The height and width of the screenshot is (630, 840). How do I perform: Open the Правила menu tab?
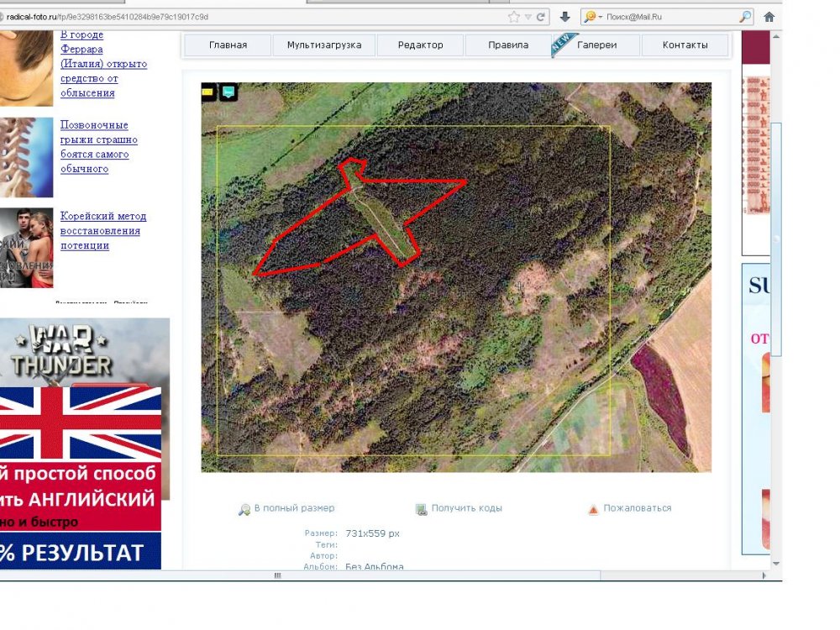point(508,45)
